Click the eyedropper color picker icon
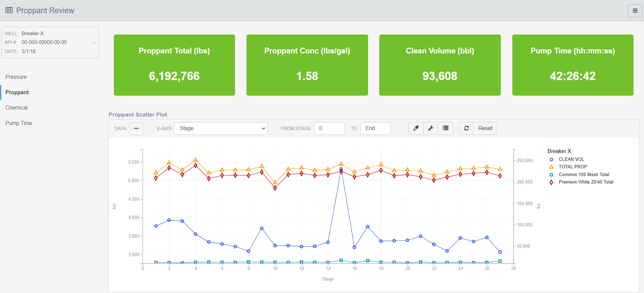The image size is (644, 293). tap(416, 128)
